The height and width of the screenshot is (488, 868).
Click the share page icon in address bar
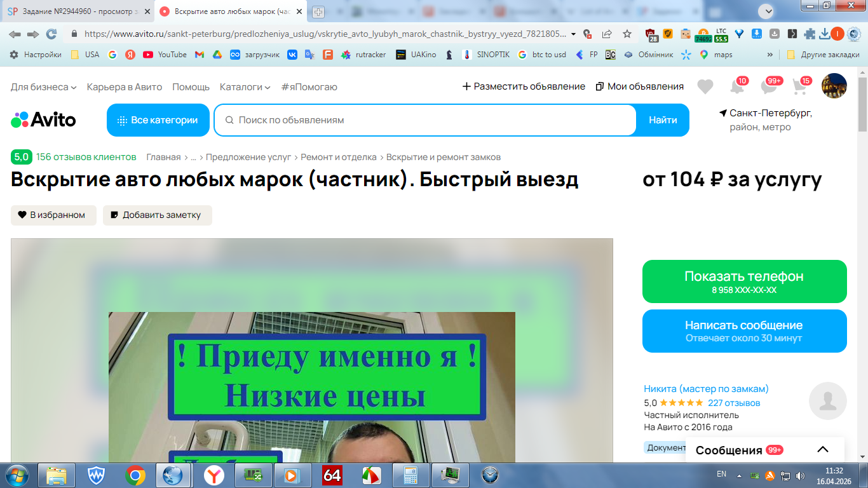click(x=607, y=34)
